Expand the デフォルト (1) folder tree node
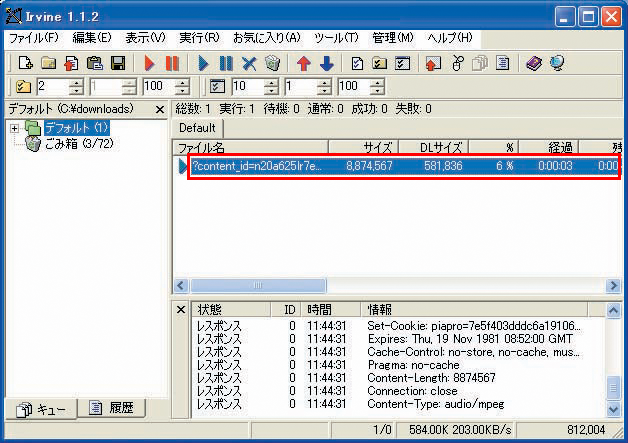This screenshot has height=443, width=628. tap(14, 128)
